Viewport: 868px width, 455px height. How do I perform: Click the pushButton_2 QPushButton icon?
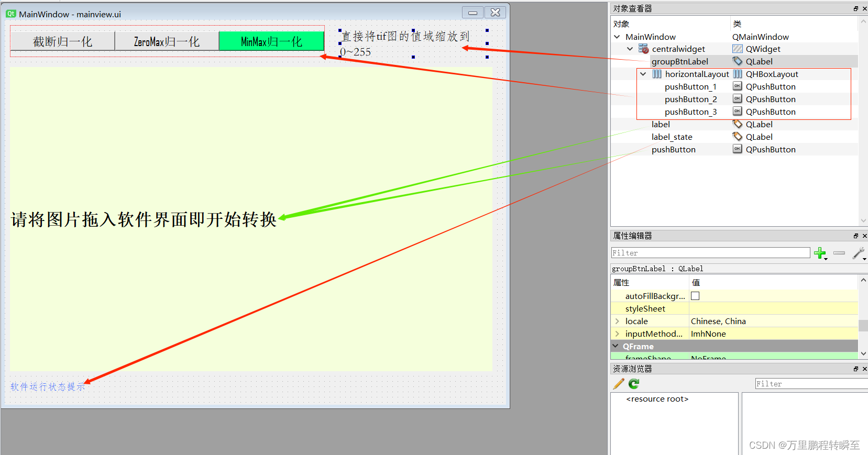pyautogui.click(x=738, y=98)
